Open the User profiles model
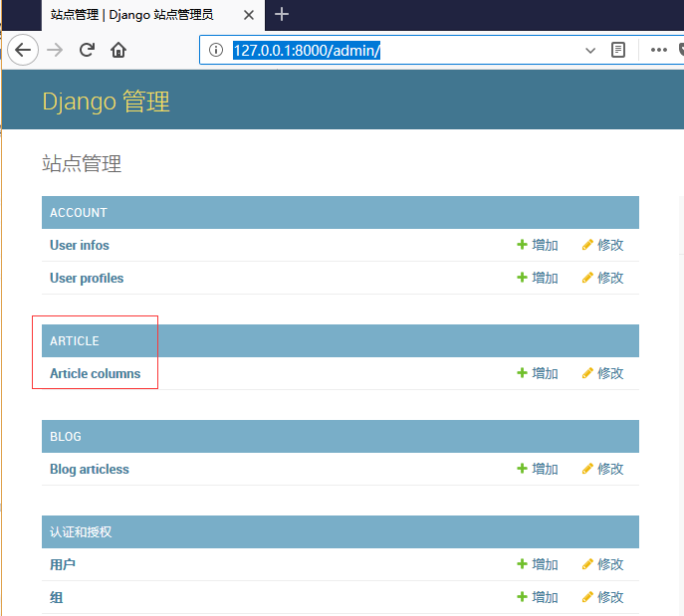Viewport: 684px width, 616px height. (87, 278)
